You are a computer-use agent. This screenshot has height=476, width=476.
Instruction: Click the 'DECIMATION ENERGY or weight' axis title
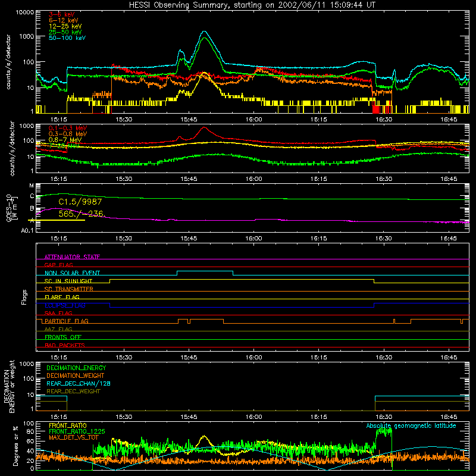click(9, 386)
